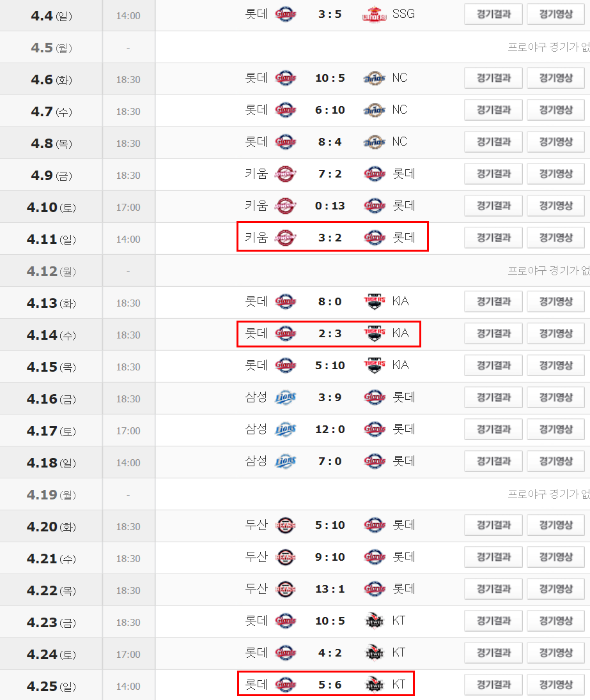Click Doosan Bears logo in the 4.21 row

coord(286,557)
